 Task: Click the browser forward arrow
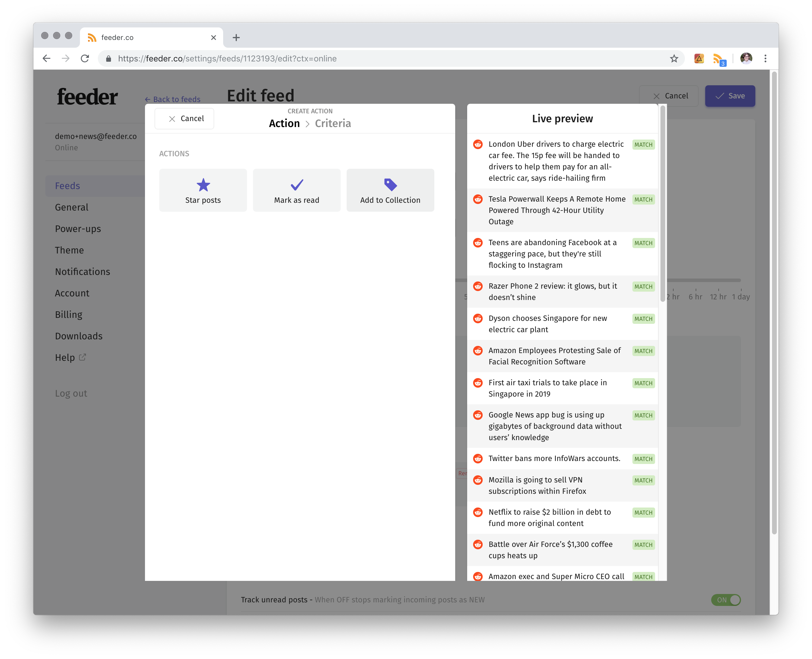pos(66,58)
